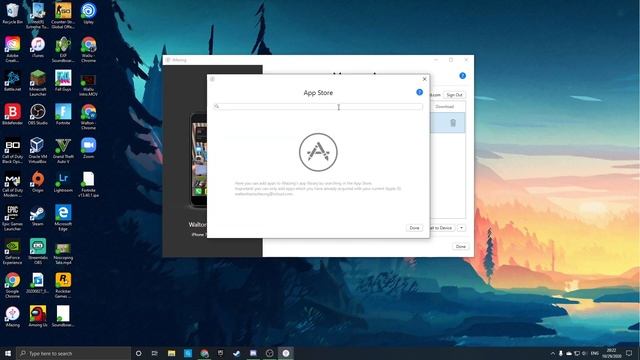Screen dimensions: 640x360
Task: Click the Download column header
Action: (x=444, y=107)
